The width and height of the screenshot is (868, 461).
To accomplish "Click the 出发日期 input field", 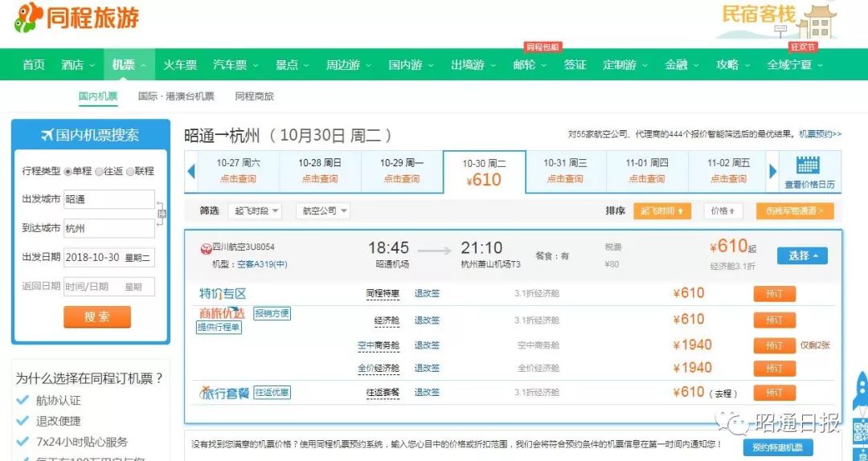I will pos(109,257).
